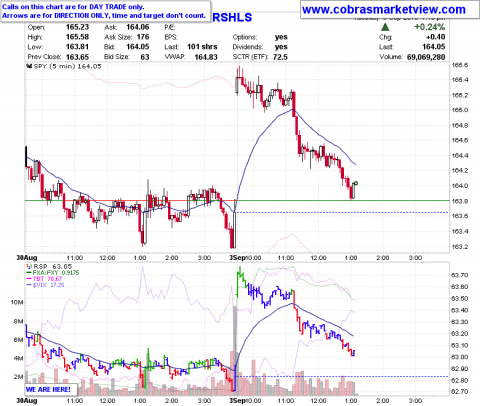Viewport: 480px width, 406px height.
Task: Click the 30Aug date marker on lower axis
Action: pos(27,401)
